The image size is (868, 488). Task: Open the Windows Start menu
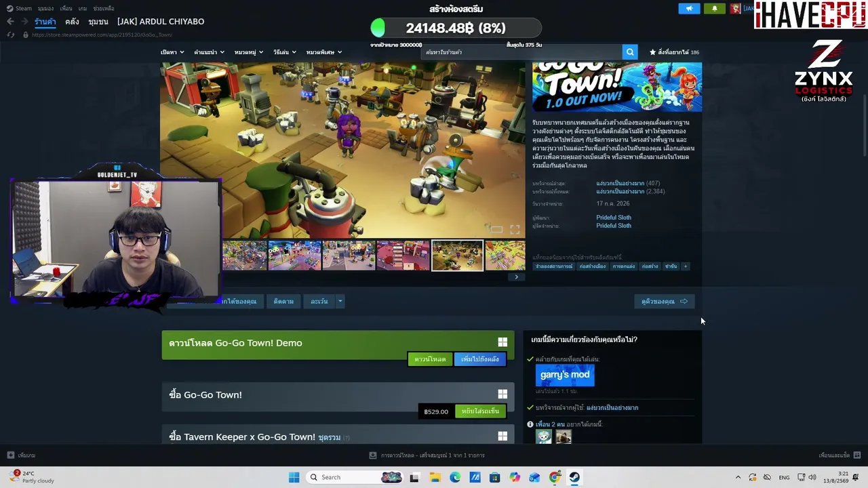tap(294, 477)
